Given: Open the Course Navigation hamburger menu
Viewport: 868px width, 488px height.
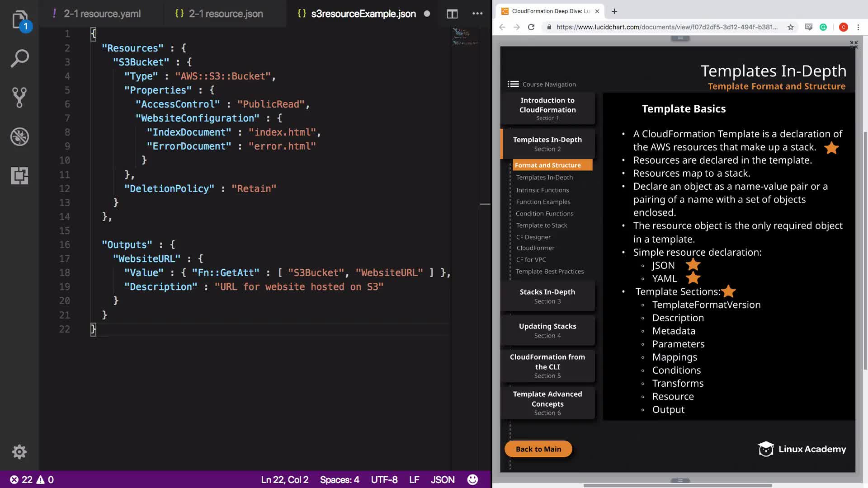Looking at the screenshot, I should click(513, 84).
